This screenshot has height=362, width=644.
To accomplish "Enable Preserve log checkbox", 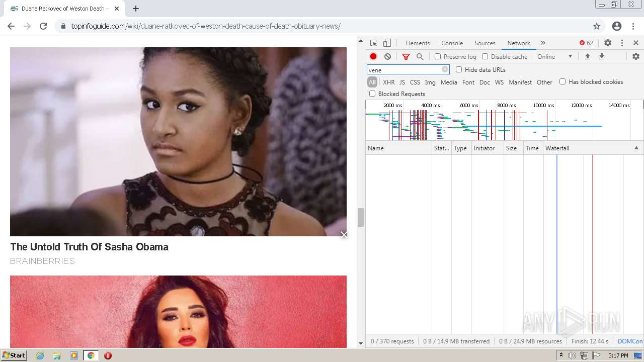I will (x=438, y=57).
